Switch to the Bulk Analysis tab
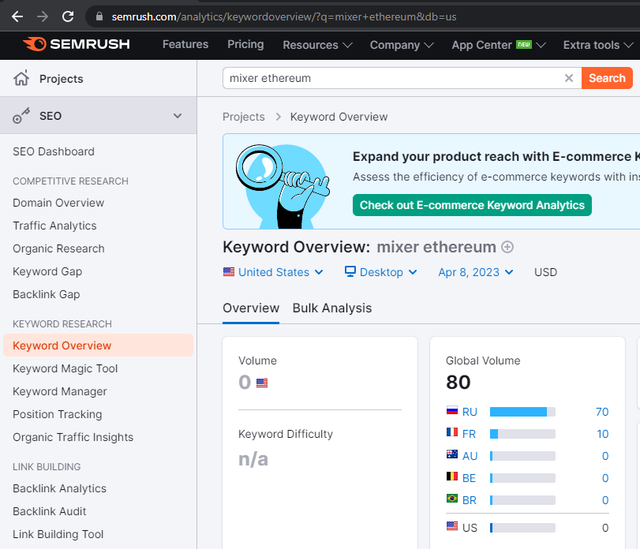The image size is (640, 549). click(x=332, y=308)
